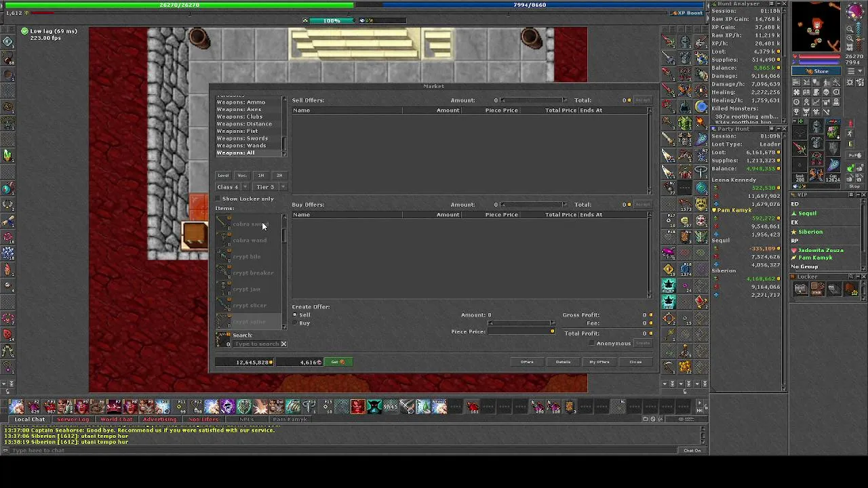Viewport: 868px width, 488px height.
Task: Click the helmet equipment slot
Action: click(816, 127)
